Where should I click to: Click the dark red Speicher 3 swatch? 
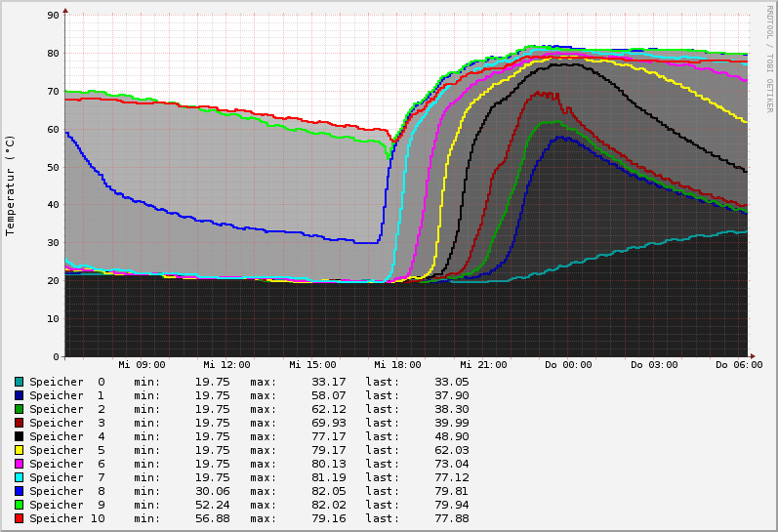pyautogui.click(x=20, y=423)
